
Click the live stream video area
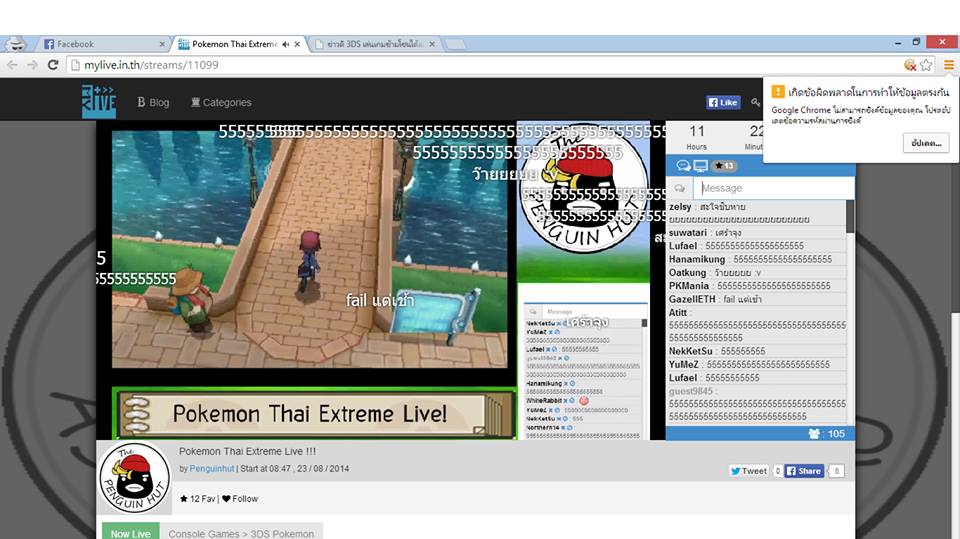point(309,249)
